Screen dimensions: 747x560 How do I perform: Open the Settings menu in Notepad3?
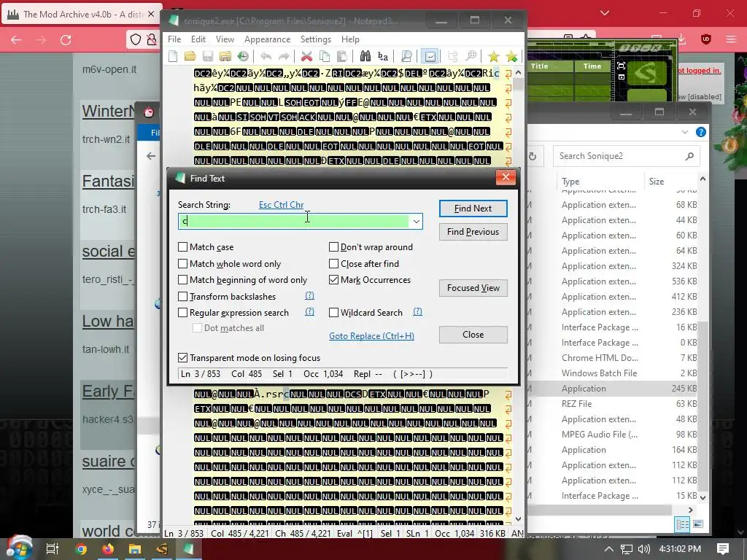[x=315, y=39]
